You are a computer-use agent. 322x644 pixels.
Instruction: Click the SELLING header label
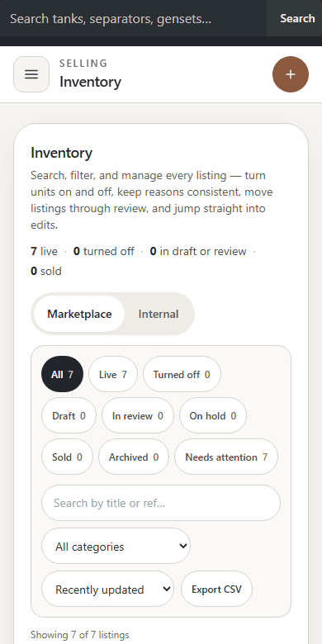point(83,64)
